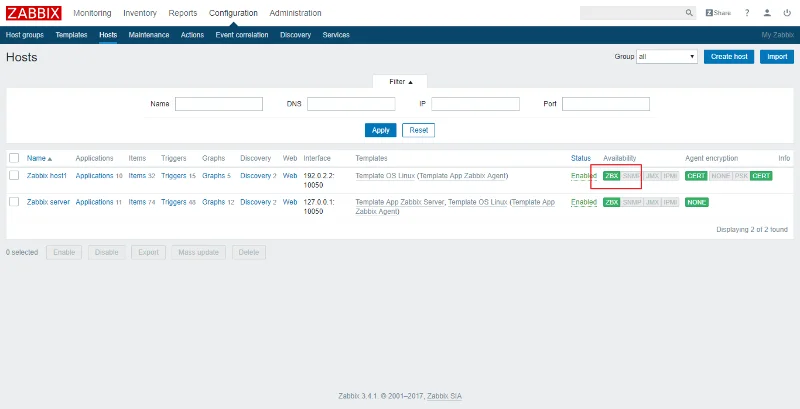Open the Zabbix host1 link
Screen dimensions: 800x409
47,175
